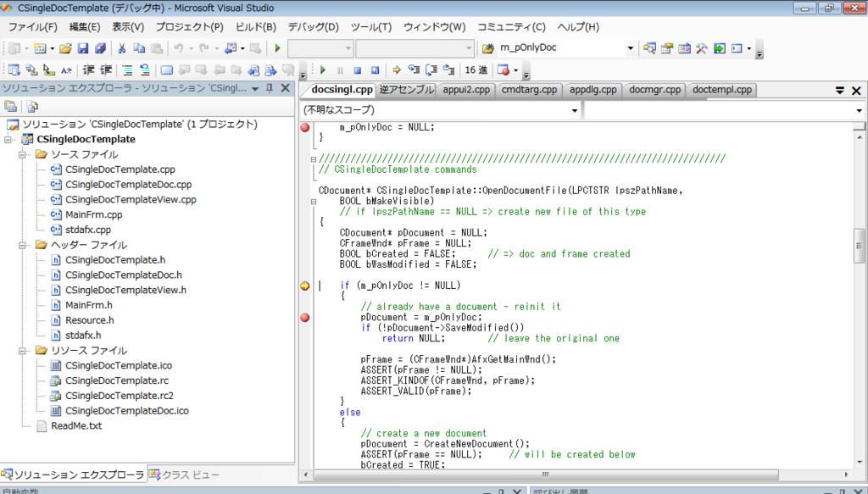
Task: Open the breakpoints window dropdown arrow
Action: point(516,70)
